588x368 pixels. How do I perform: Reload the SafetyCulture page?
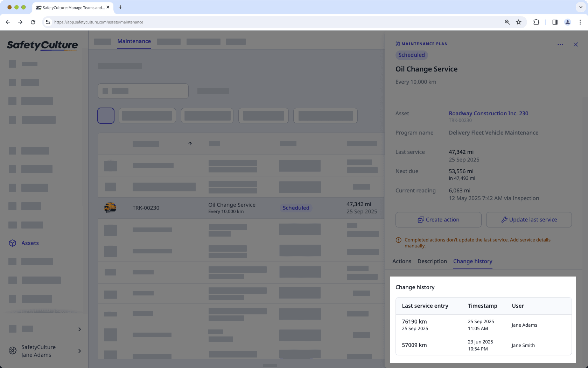pos(33,22)
